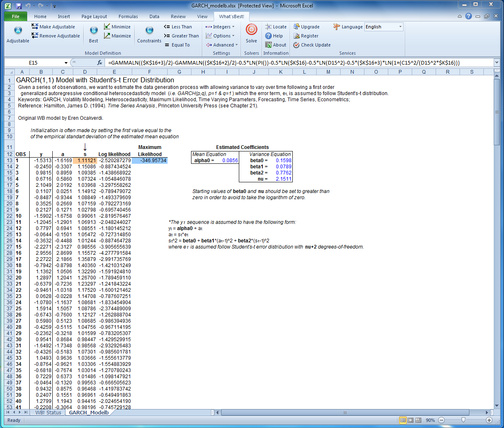Select the Best objective icon
Image resolution: width=504 pixels, height=428 pixels.
[93, 30]
